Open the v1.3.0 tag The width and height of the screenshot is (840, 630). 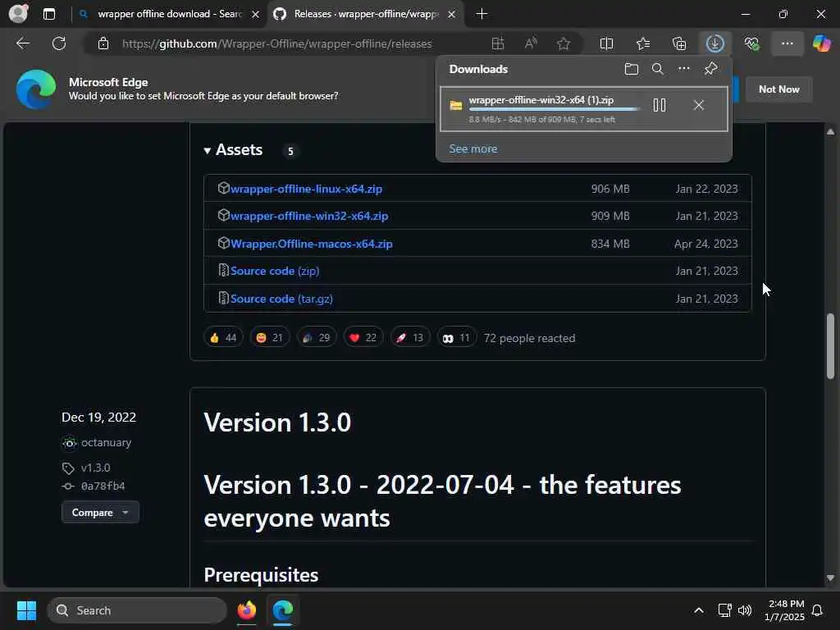[x=95, y=468]
